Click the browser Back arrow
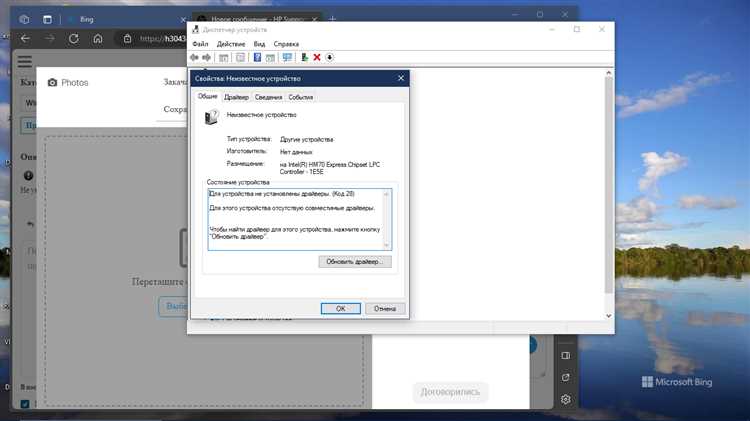Viewport: 750px width, 421px height. coord(25,38)
